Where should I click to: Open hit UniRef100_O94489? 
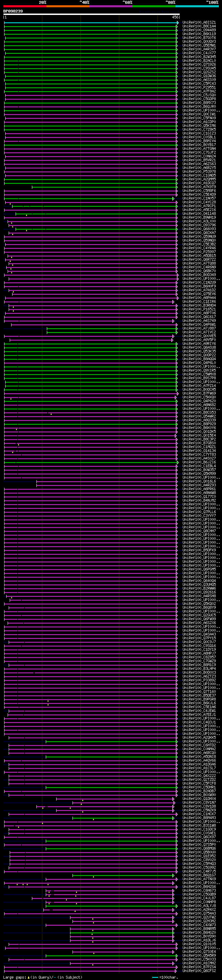[x=199, y=30]
